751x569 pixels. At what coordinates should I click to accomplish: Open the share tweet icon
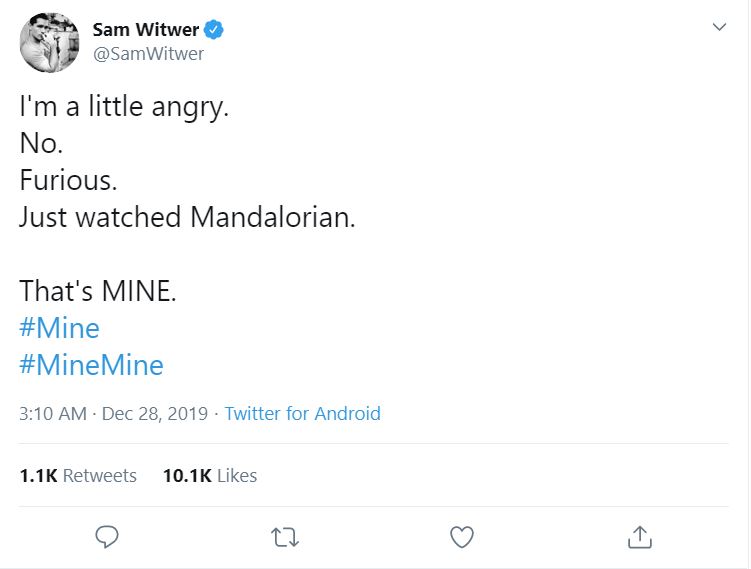[x=639, y=537]
